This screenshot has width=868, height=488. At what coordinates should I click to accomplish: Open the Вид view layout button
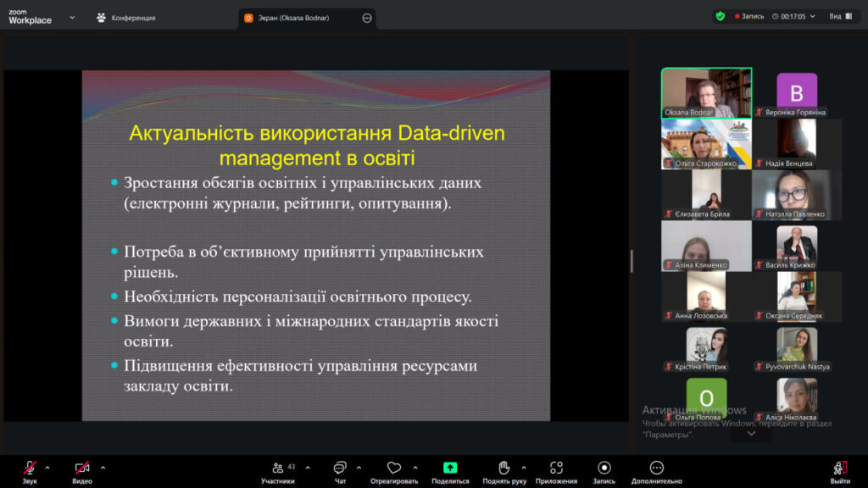point(841,16)
